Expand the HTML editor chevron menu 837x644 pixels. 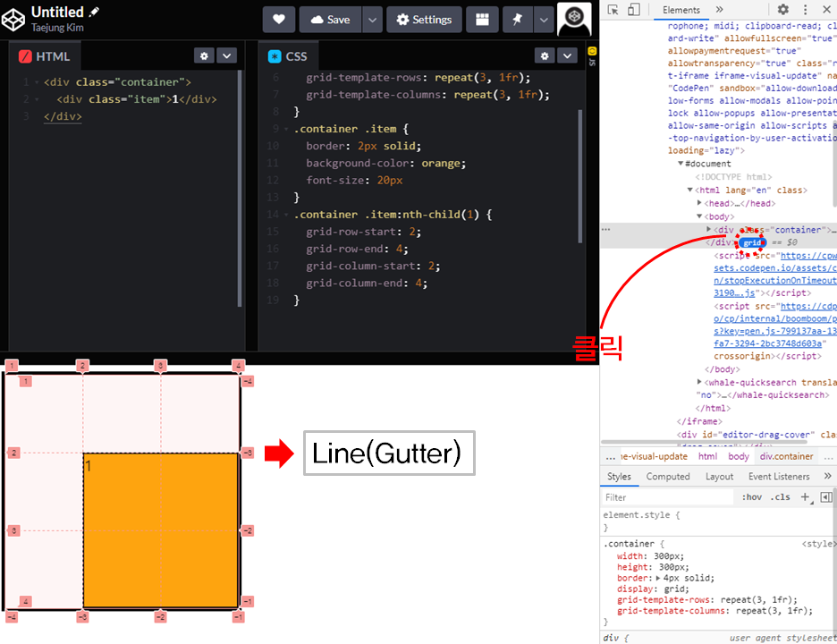click(227, 55)
